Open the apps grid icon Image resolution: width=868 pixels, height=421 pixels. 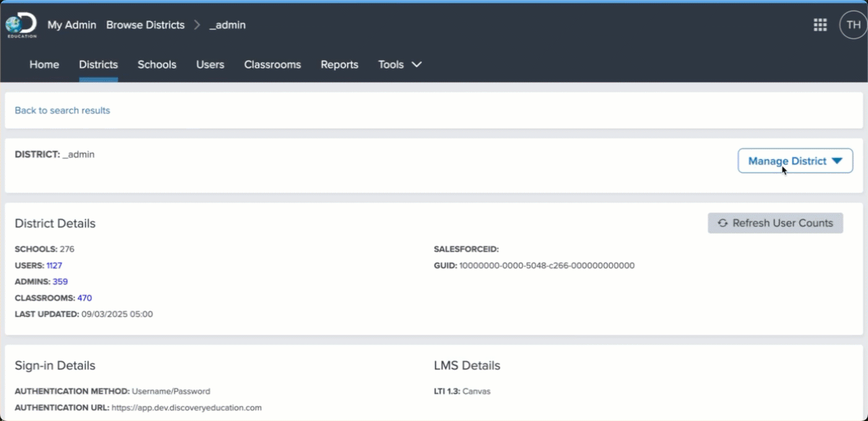point(820,25)
